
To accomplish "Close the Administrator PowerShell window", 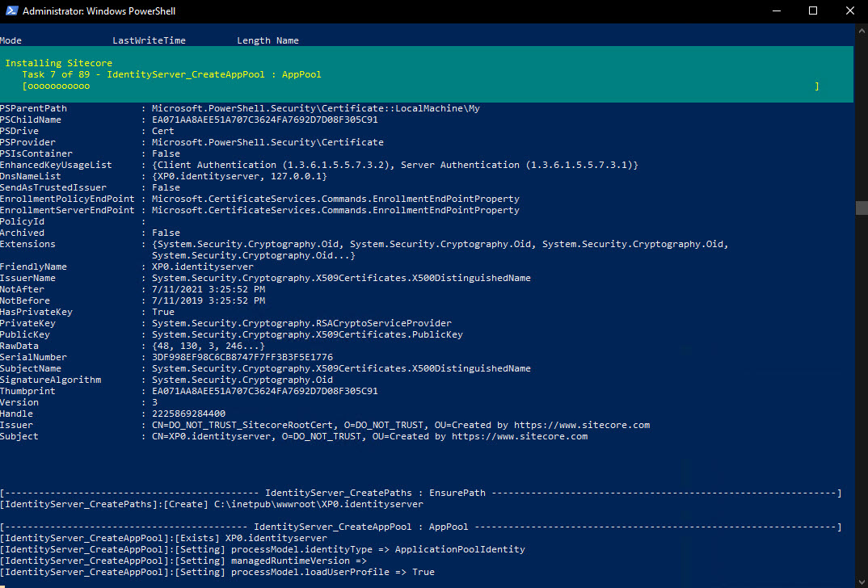I will pos(849,11).
